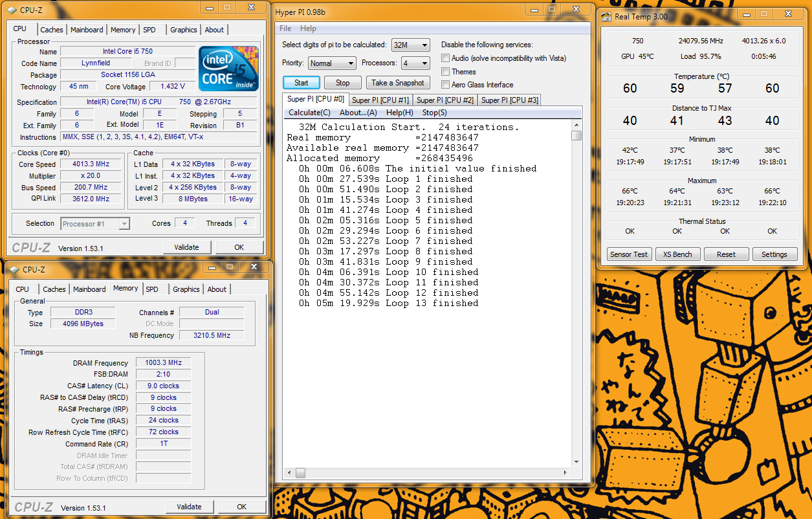Open Caches tab in lower CPU-Z window
The image size is (812, 519).
tap(54, 289)
